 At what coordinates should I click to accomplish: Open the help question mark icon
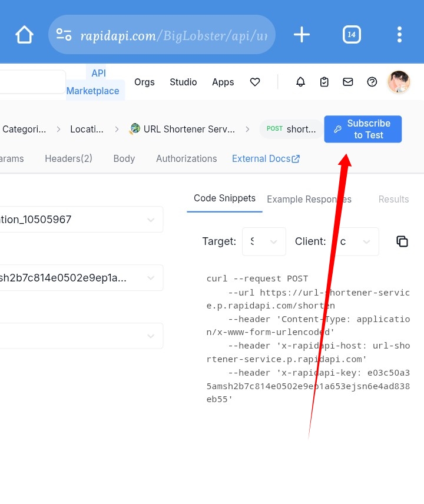tap(372, 82)
